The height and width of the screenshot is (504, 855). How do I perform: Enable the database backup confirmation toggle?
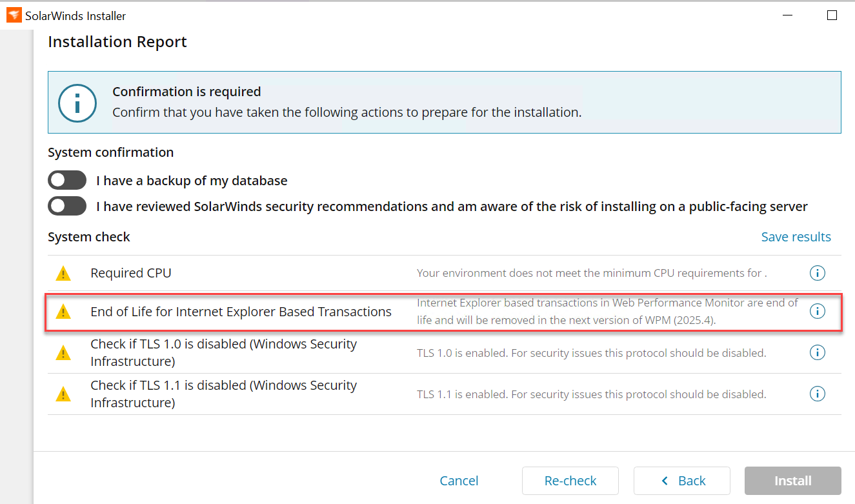[67, 180]
